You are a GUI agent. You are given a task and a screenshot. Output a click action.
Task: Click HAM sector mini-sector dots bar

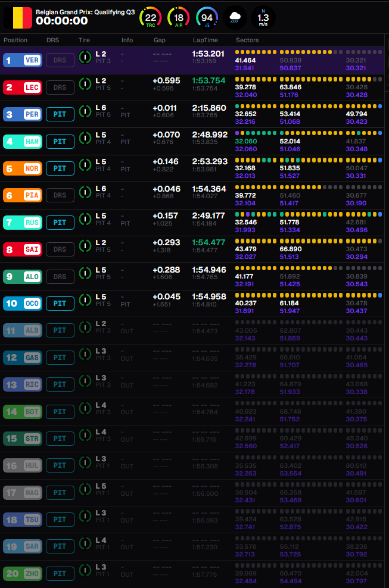click(309, 133)
